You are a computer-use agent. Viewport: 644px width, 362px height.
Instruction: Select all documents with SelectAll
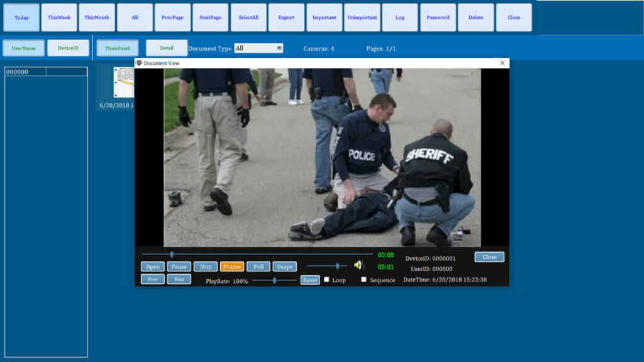248,17
